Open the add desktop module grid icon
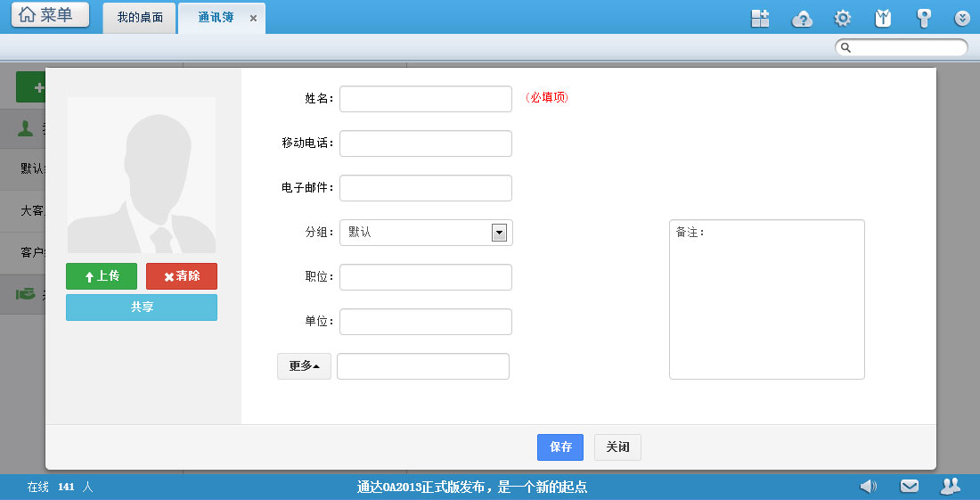 pos(760,18)
